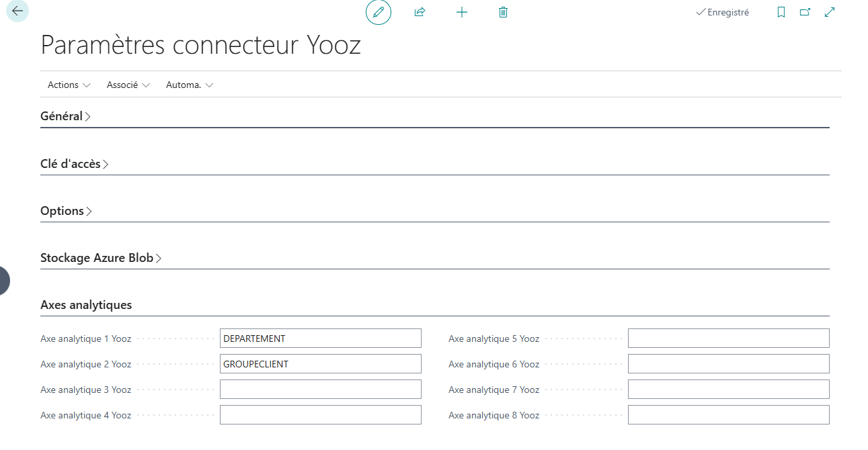Screen dimensions: 868x450
Task: Expand the Stockage Azure Blob section
Action: [101, 258]
